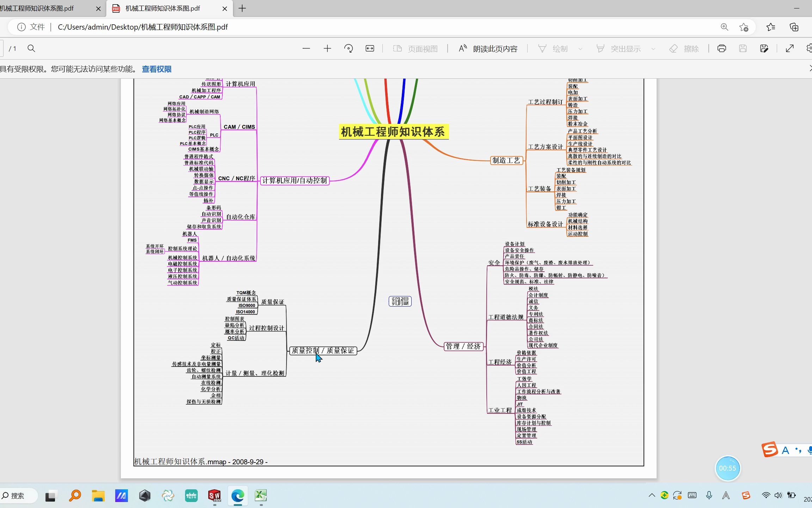The width and height of the screenshot is (812, 508).
Task: Close the active PDF browser tab
Action: (225, 9)
